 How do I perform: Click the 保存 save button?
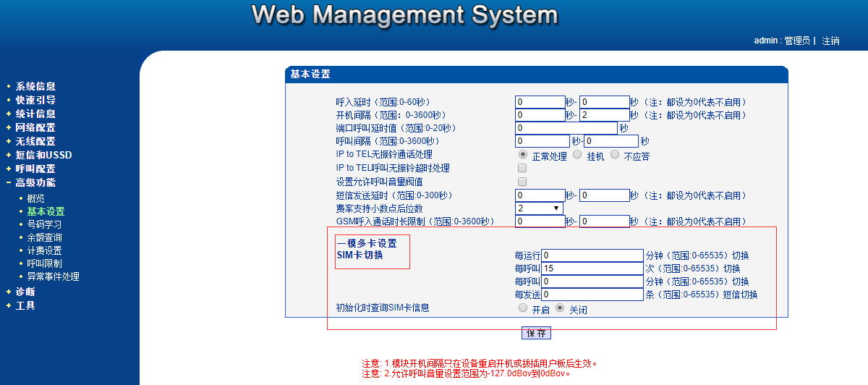(536, 333)
